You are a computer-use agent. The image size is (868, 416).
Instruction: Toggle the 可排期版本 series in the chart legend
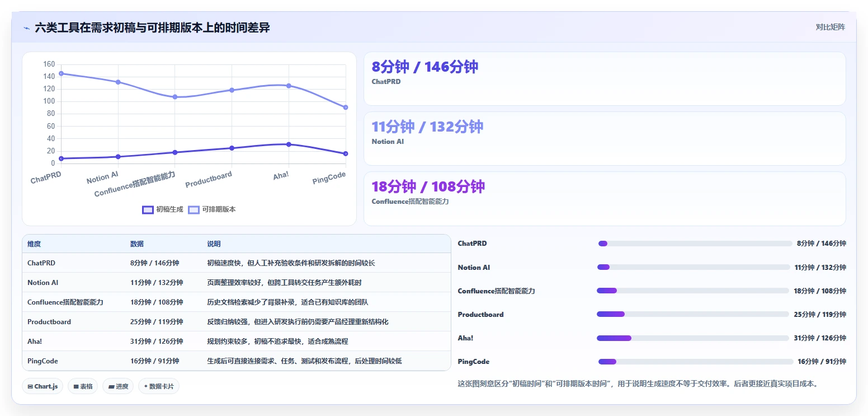pos(211,209)
